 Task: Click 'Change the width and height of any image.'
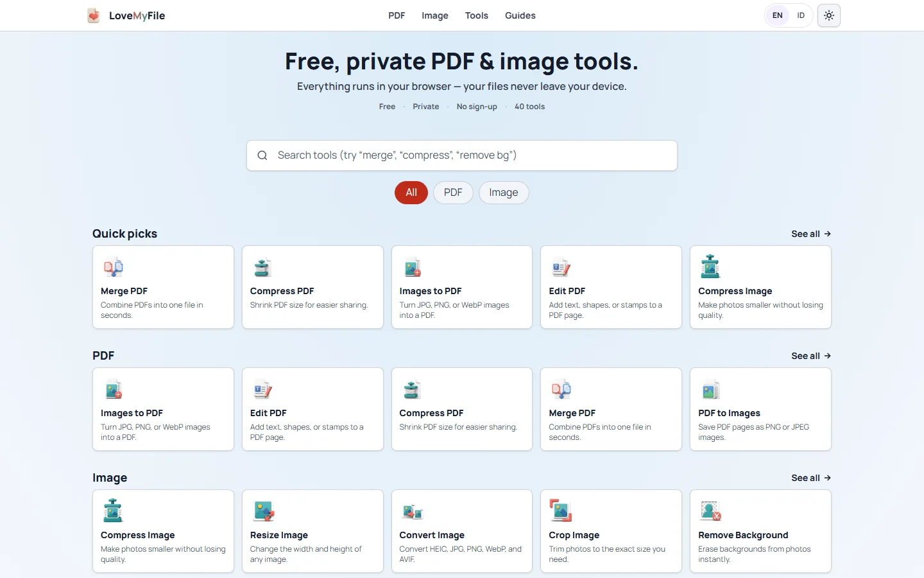305,554
